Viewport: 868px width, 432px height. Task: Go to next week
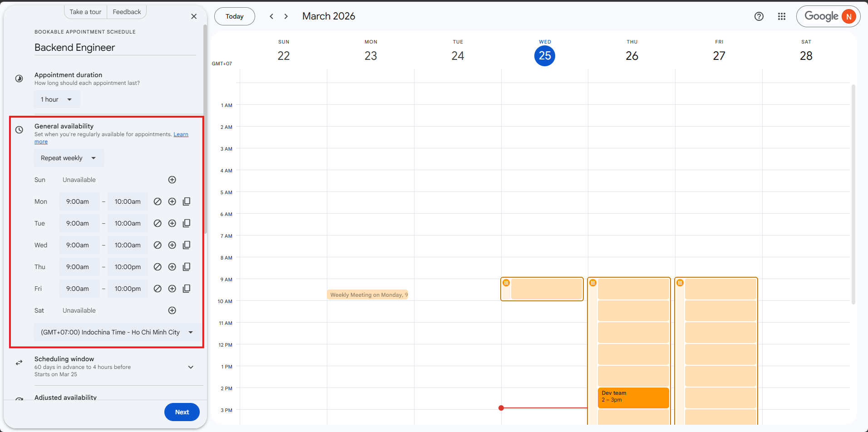click(x=286, y=16)
